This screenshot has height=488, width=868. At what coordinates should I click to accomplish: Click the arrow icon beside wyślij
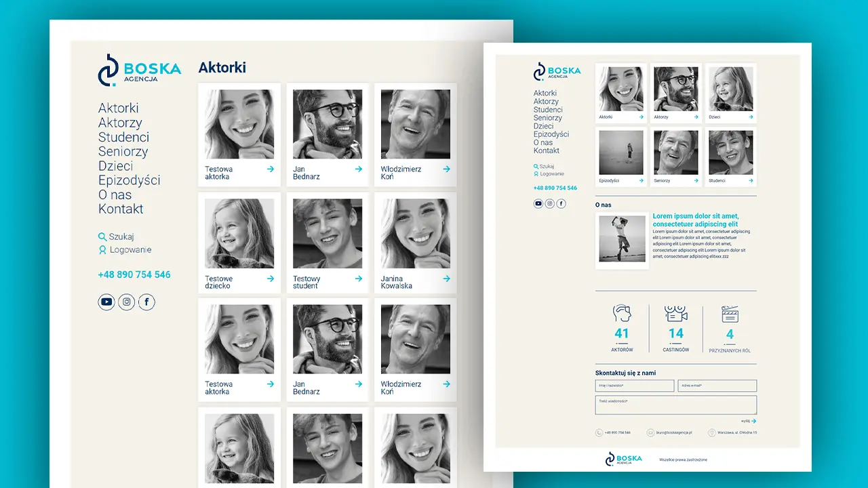click(x=753, y=421)
